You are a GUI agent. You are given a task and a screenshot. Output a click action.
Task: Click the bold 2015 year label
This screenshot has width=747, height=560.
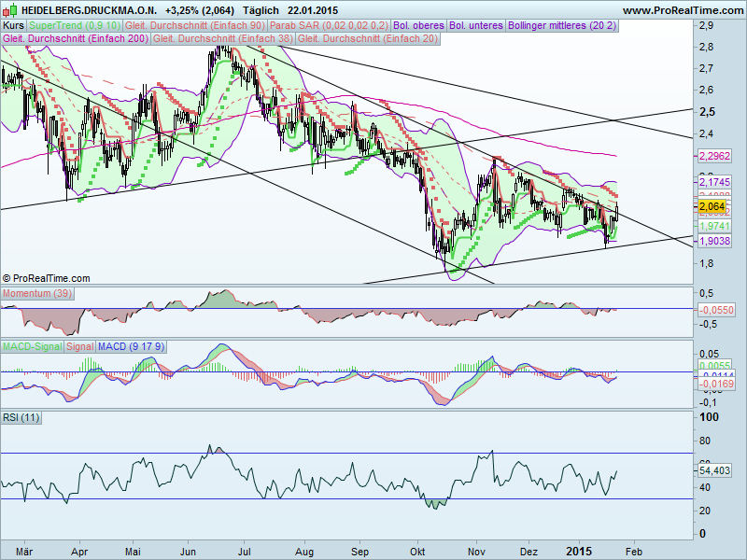tap(579, 552)
